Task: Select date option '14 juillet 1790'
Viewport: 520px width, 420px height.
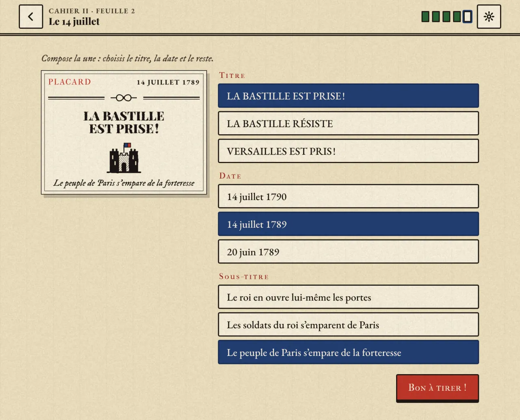Action: click(348, 196)
